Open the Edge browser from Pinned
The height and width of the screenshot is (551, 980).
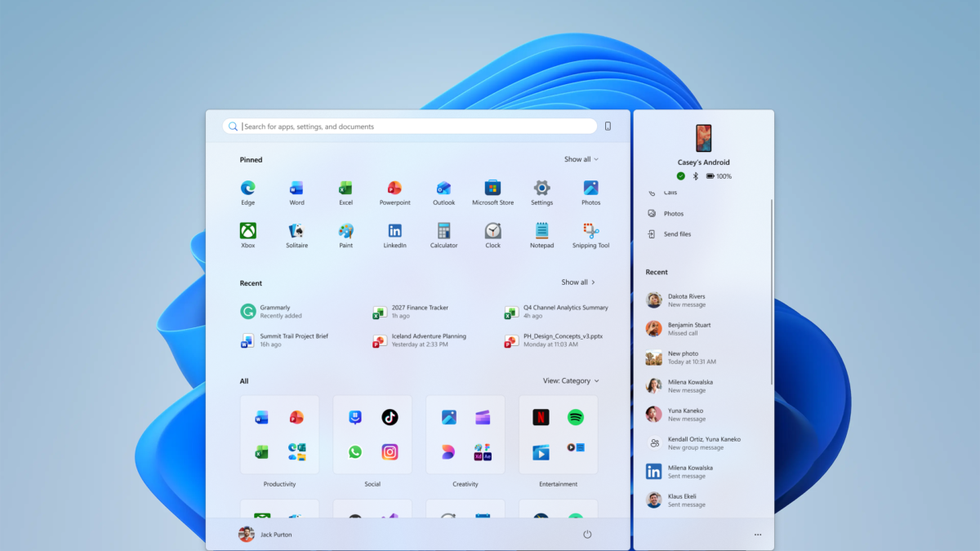[x=247, y=193]
